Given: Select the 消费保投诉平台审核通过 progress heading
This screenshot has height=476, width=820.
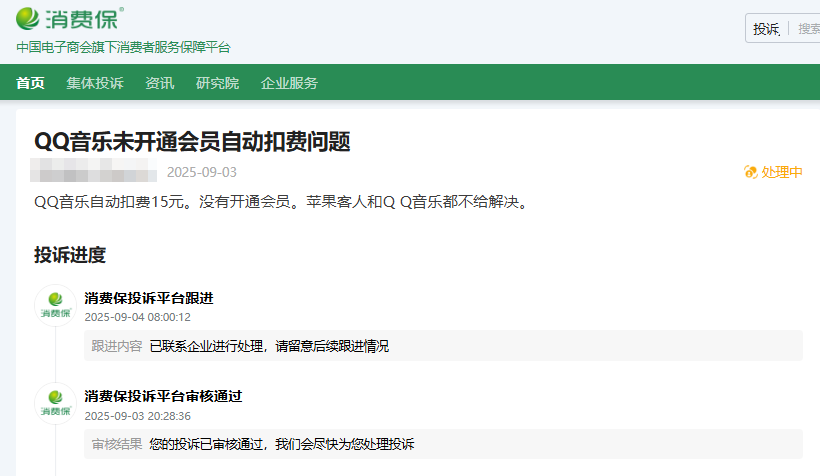Looking at the screenshot, I should 163,396.
